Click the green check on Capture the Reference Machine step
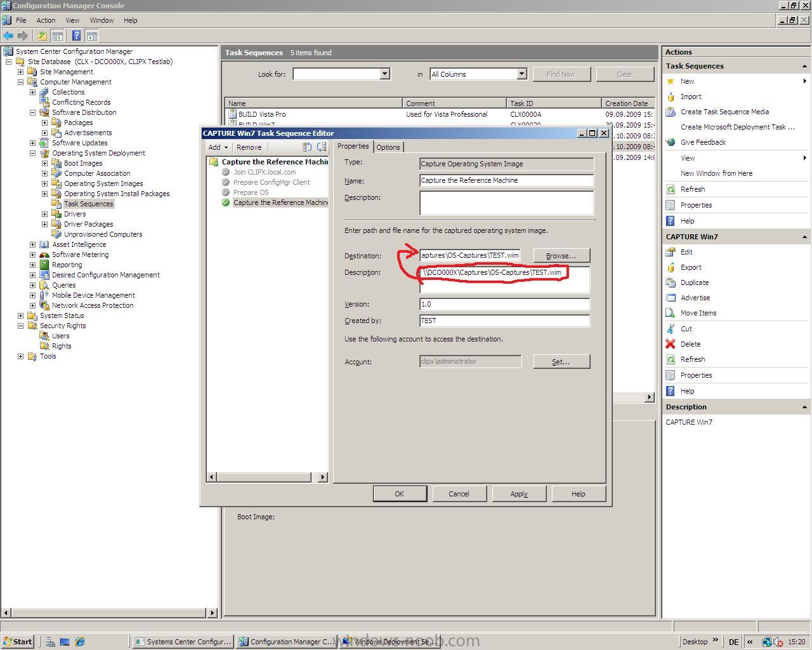812x650 pixels. click(x=226, y=202)
